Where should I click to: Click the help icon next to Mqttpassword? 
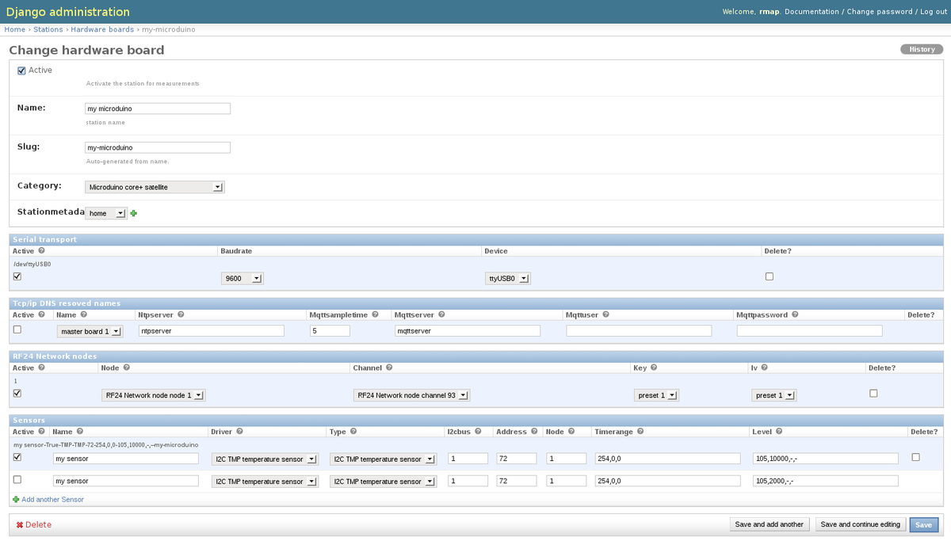click(795, 314)
